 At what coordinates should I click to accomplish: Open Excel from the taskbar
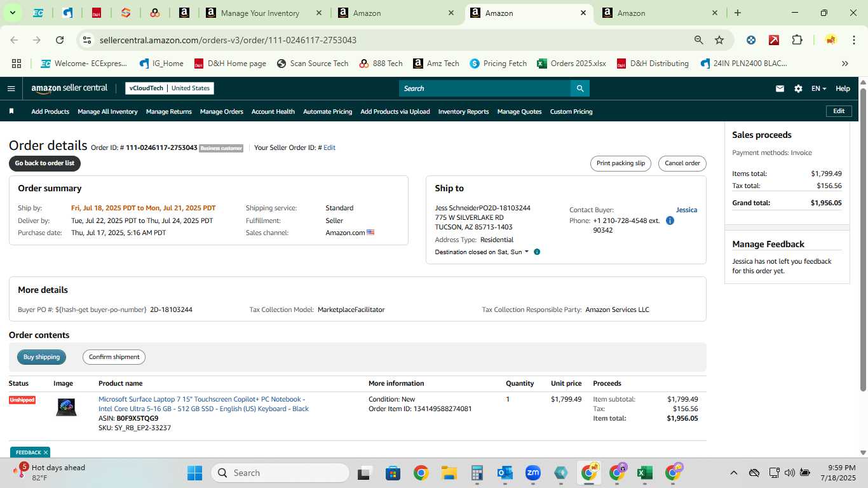pos(645,473)
